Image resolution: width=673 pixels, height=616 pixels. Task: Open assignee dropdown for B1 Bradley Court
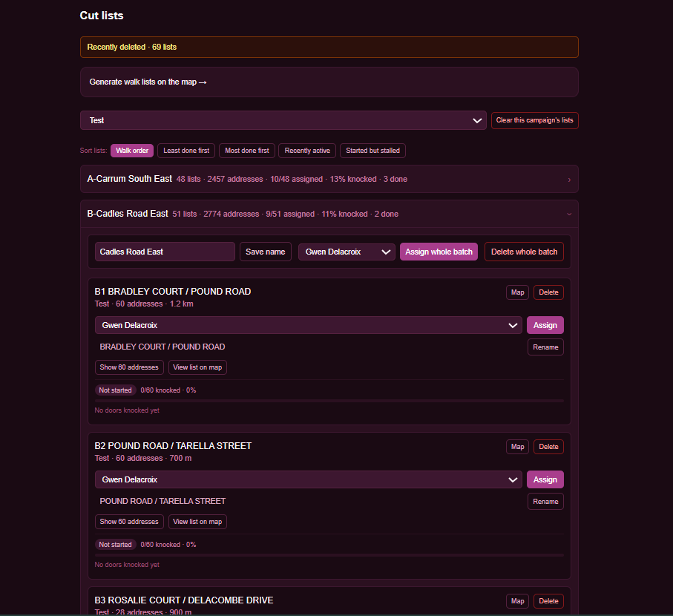pos(308,325)
